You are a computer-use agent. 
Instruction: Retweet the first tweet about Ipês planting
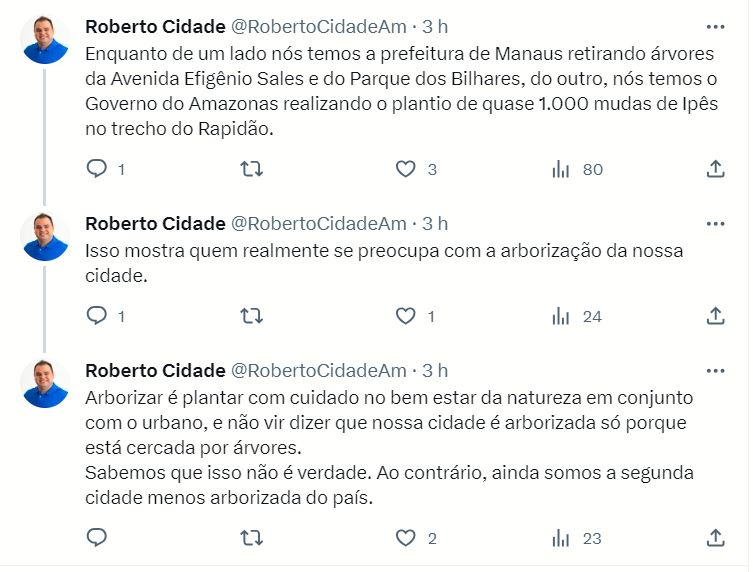tap(252, 169)
